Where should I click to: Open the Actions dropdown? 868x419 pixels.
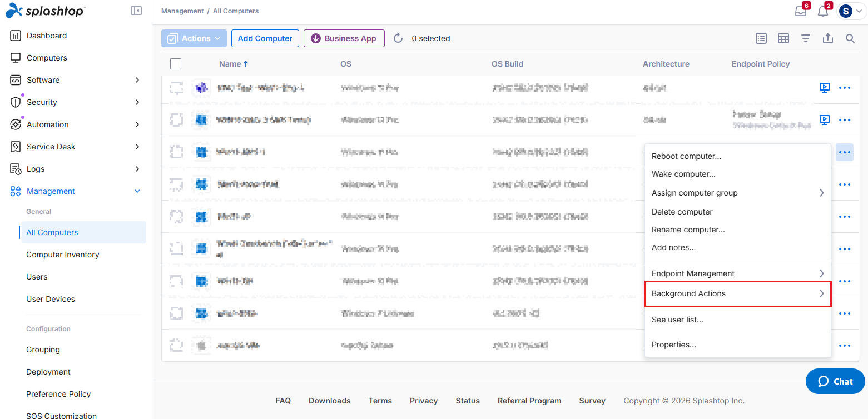click(x=194, y=38)
